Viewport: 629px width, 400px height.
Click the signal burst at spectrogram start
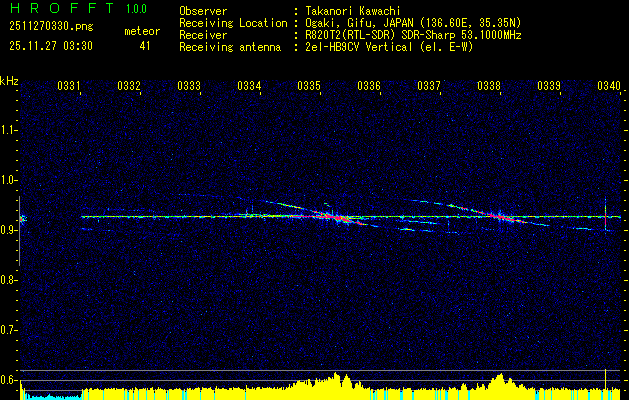pos(22,219)
